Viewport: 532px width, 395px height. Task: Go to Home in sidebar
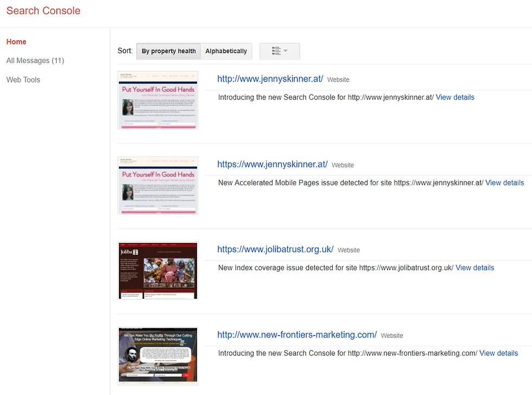click(16, 42)
